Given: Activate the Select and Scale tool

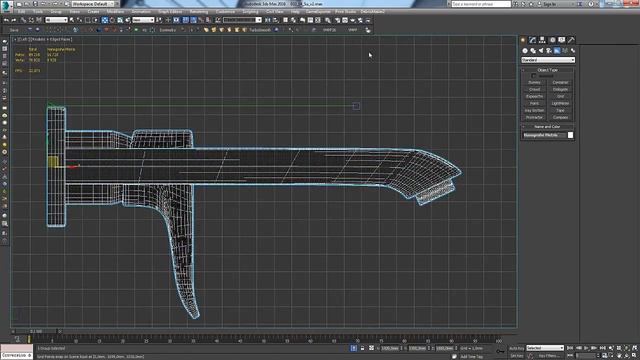Looking at the screenshot, I should (x=120, y=20).
